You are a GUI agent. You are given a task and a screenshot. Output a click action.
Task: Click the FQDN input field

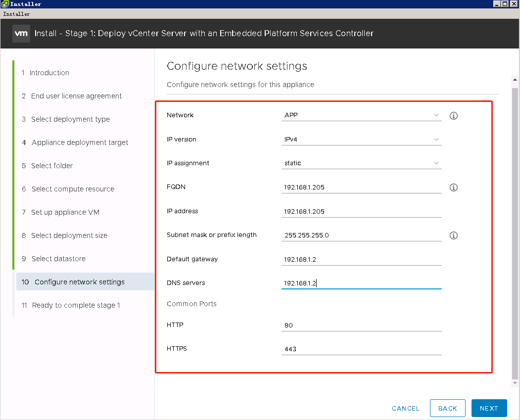[x=361, y=187]
